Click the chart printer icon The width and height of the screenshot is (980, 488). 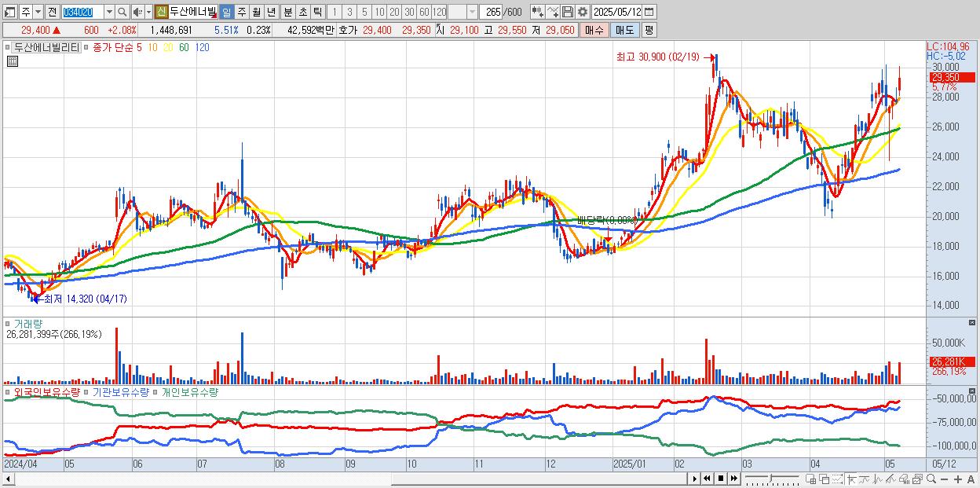(917, 479)
